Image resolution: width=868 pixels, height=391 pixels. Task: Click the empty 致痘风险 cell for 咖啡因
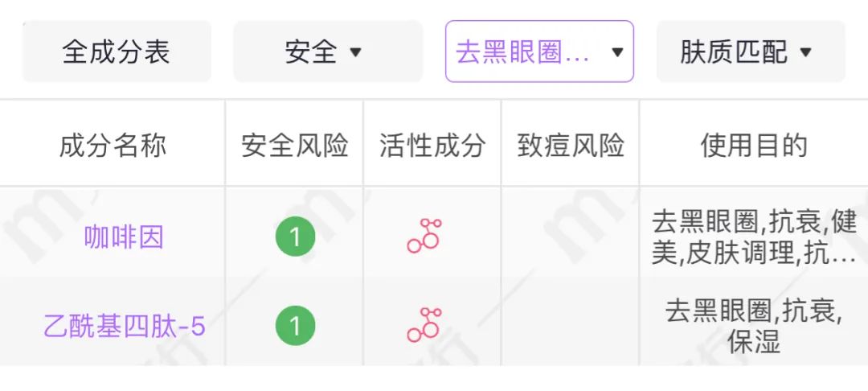click(x=571, y=233)
